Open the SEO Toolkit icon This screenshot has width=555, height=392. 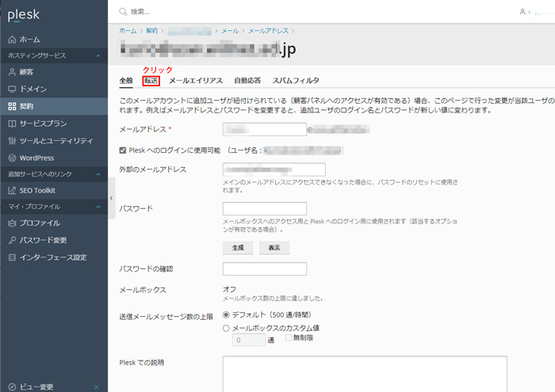[x=11, y=190]
